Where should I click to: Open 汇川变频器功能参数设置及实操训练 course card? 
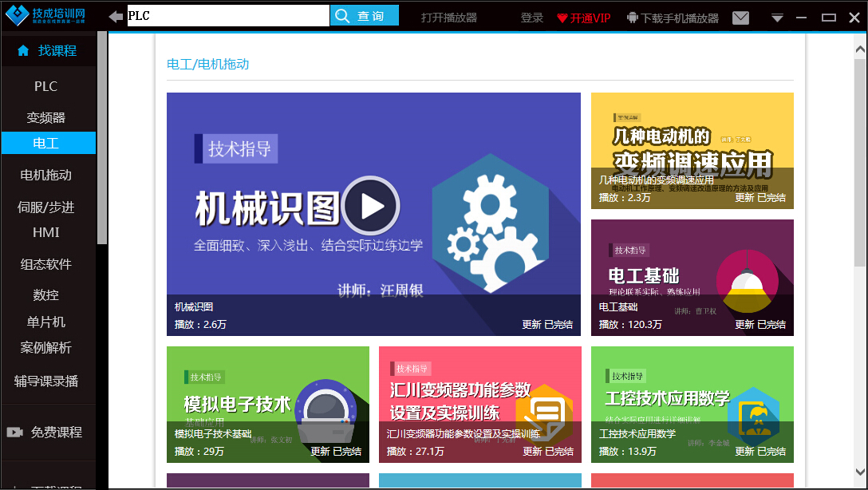(479, 404)
